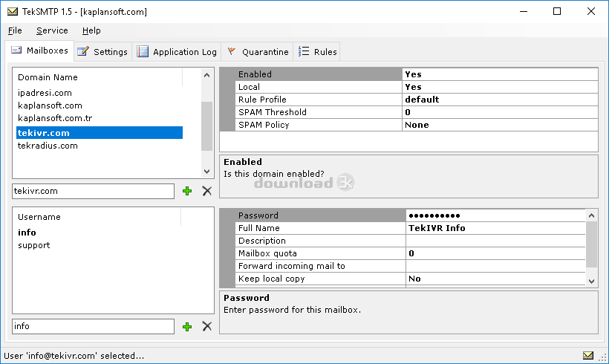Open the Help menu
Image resolution: width=609 pixels, height=364 pixels.
point(91,30)
